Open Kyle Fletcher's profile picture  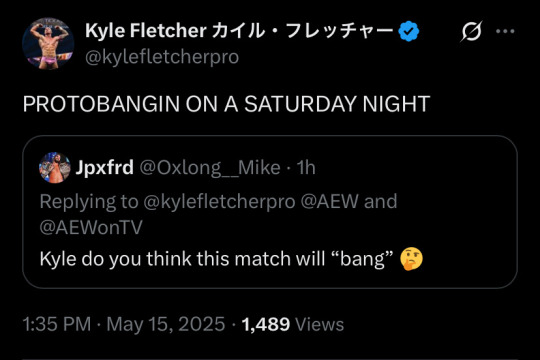48,44
